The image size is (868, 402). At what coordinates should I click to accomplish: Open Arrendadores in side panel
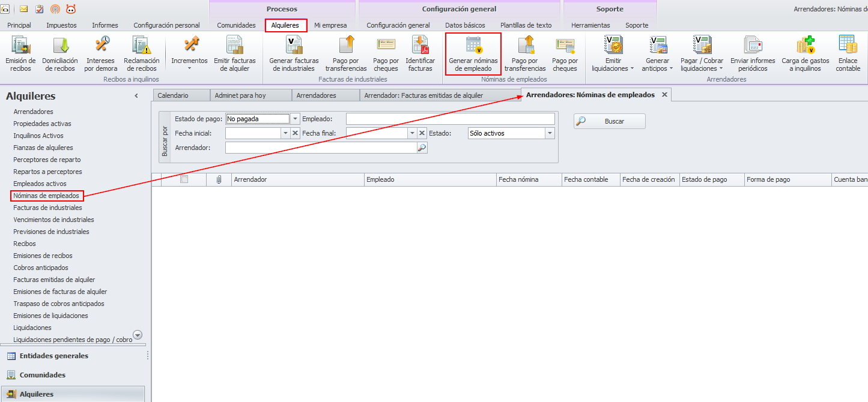34,112
